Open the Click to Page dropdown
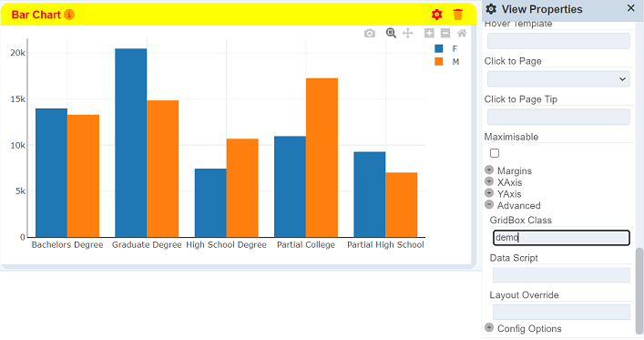 click(558, 79)
